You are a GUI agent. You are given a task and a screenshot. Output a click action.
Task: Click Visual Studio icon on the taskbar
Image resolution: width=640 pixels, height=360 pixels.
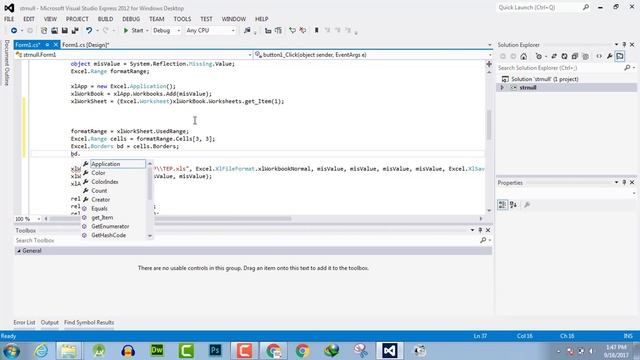click(390, 351)
